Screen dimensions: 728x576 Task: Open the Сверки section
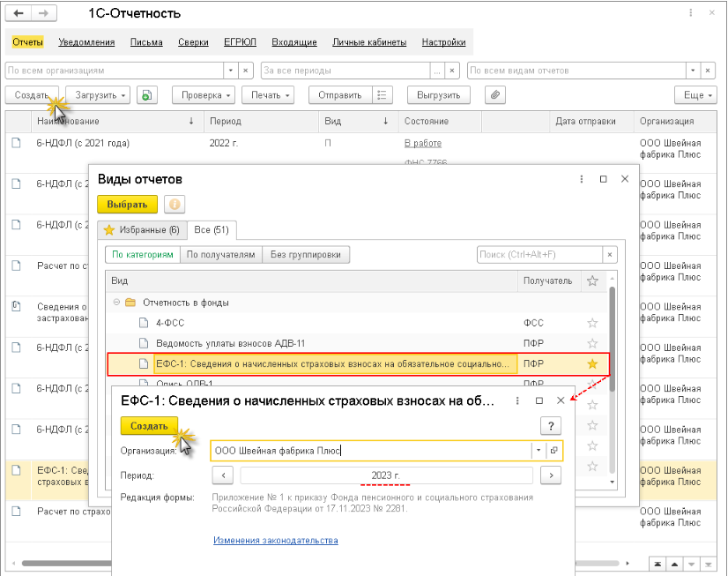[193, 42]
